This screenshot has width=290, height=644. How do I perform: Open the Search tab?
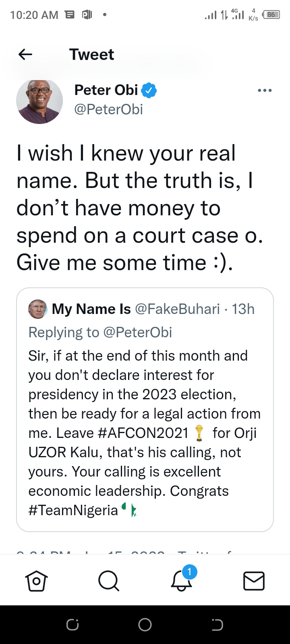(109, 581)
